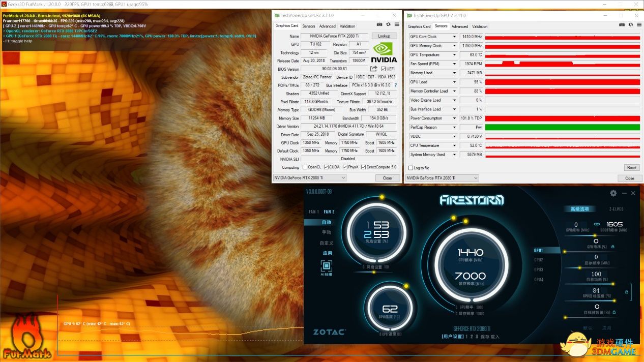Screen dimensions: 644x362
Task: Click the green PerfCap Reason graph bar
Action: [x=562, y=127]
